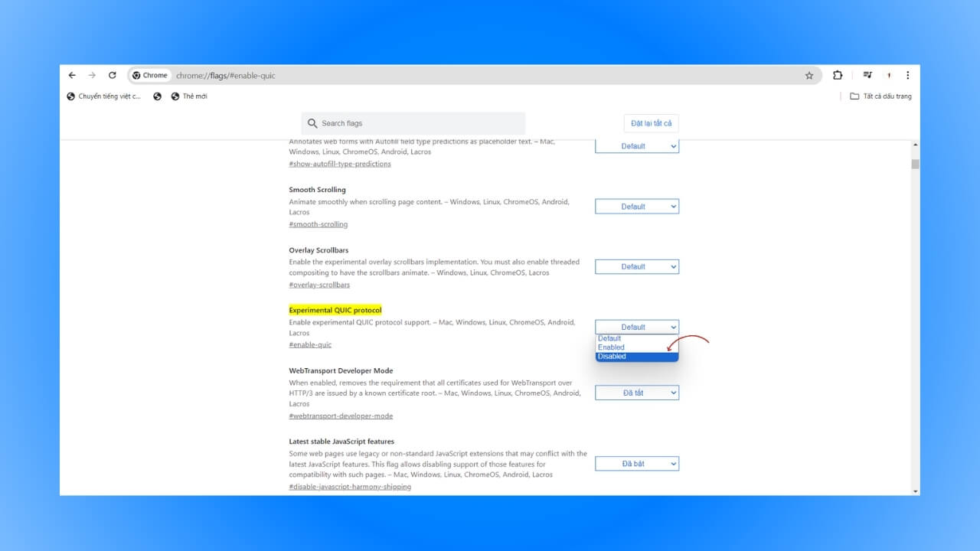Focus the Search flags field
This screenshot has width=980, height=551.
[x=413, y=123]
